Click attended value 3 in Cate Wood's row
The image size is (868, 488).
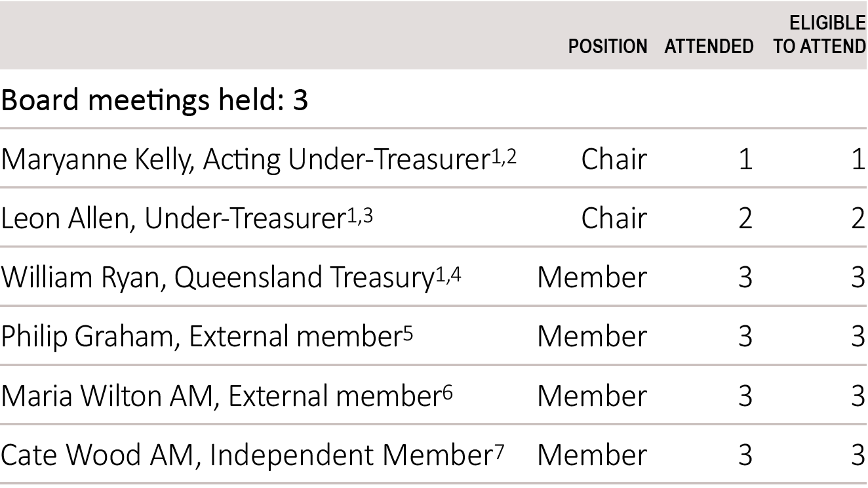[745, 455]
